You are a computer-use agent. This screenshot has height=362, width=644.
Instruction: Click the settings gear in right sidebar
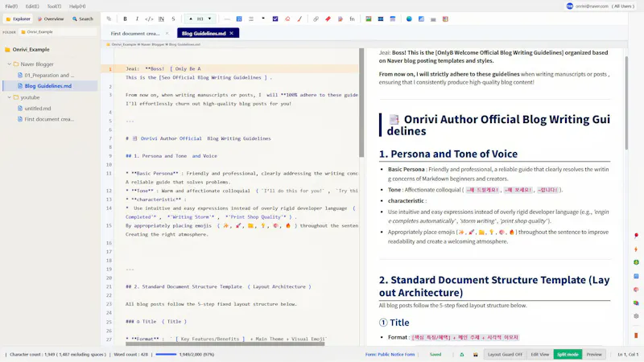pyautogui.click(x=636, y=316)
